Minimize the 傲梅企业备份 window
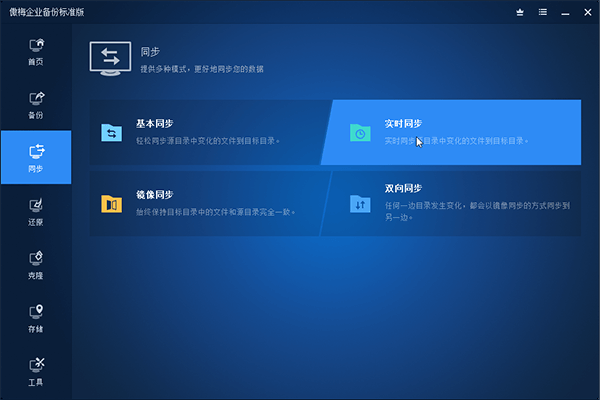 [x=565, y=12]
